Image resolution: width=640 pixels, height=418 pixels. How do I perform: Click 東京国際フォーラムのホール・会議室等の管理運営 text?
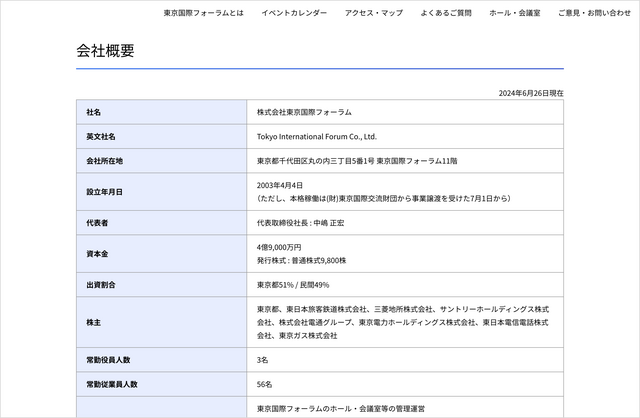coord(341,409)
